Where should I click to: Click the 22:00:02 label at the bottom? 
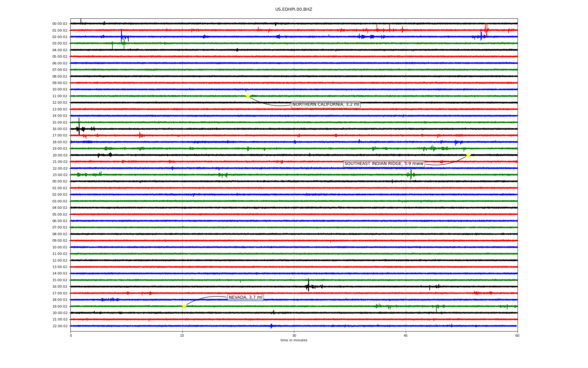coord(60,326)
